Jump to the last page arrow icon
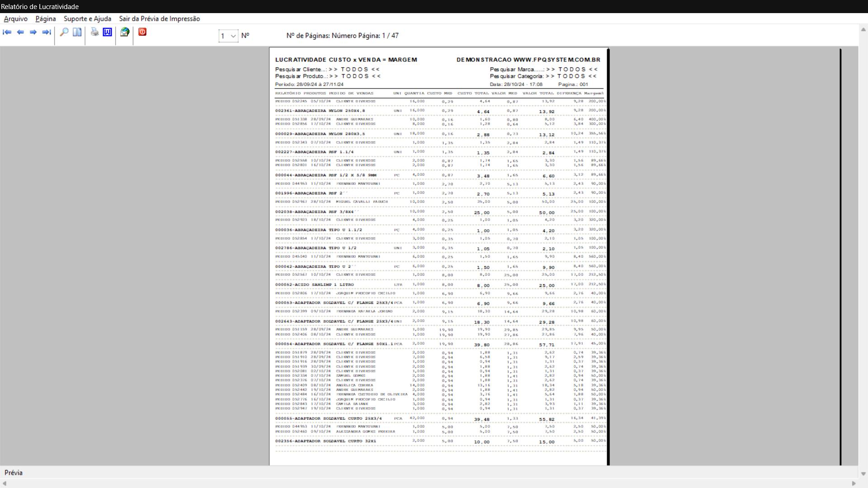The height and width of the screenshot is (488, 868). pos(46,32)
